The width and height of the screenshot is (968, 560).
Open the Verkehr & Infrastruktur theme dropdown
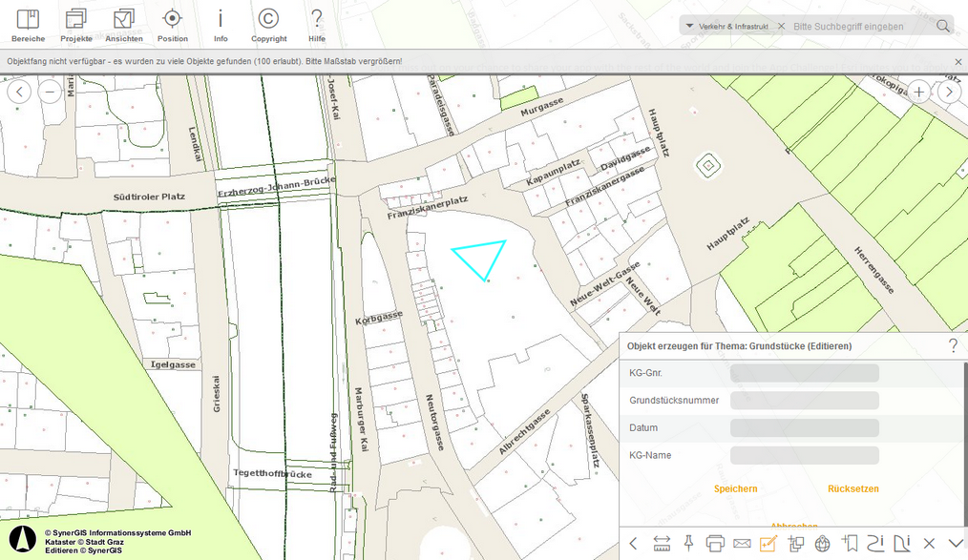[x=730, y=26]
